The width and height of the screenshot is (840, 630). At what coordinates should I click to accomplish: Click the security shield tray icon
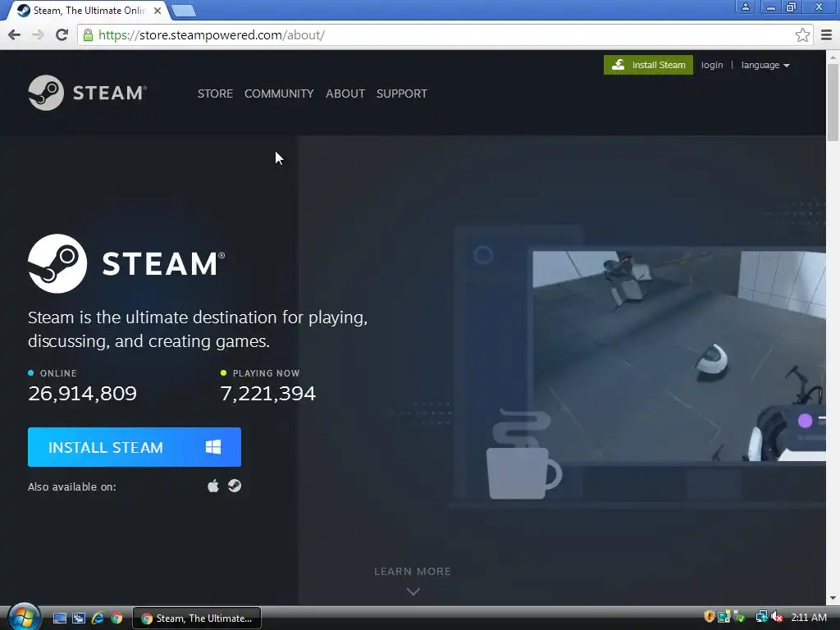click(710, 617)
